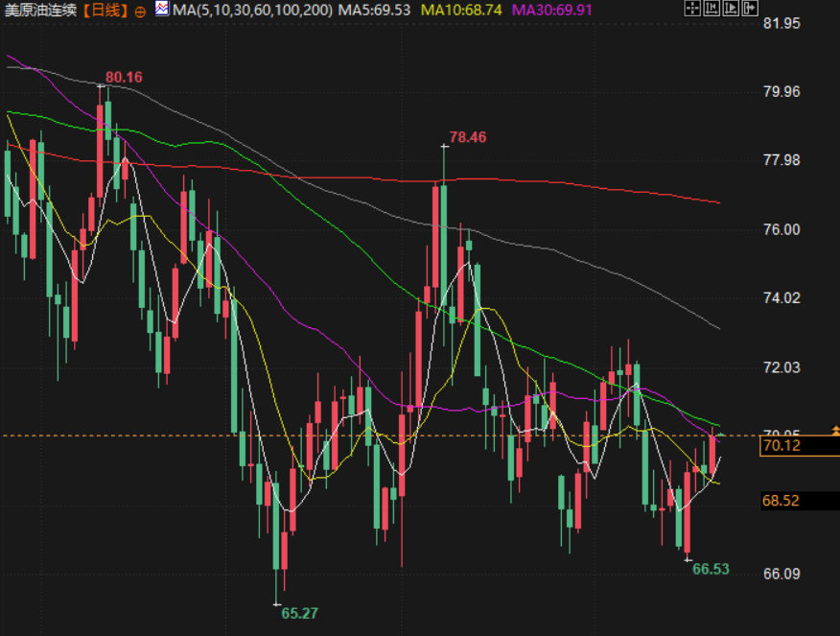Click the jump-to-start chart icon
The width and height of the screenshot is (840, 636).
[712, 10]
